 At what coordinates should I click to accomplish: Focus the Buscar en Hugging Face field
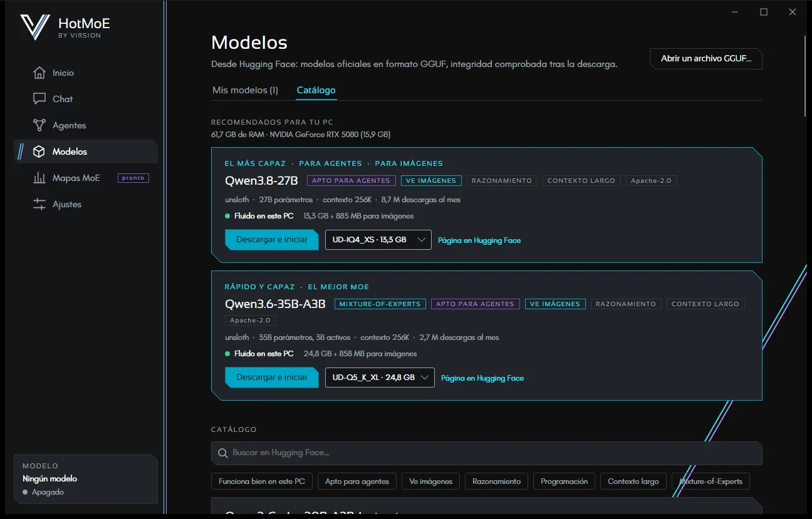click(487, 453)
